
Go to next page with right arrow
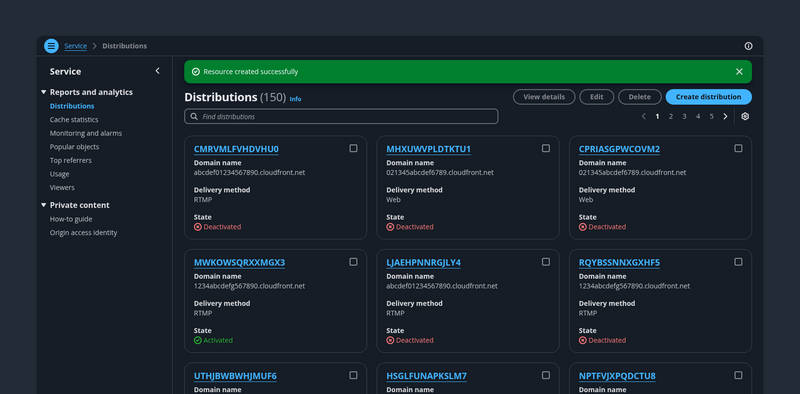pos(725,116)
